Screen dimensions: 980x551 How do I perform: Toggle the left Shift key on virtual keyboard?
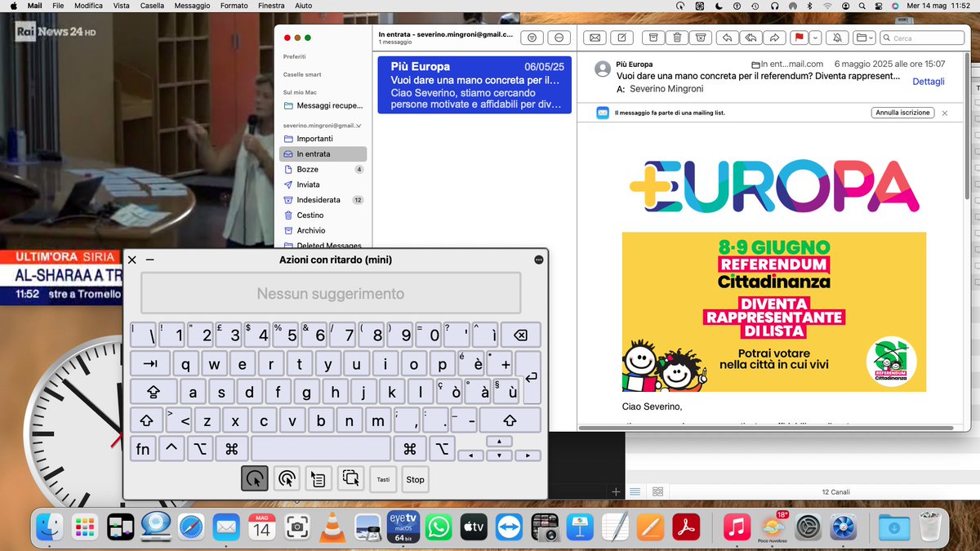[x=147, y=421]
